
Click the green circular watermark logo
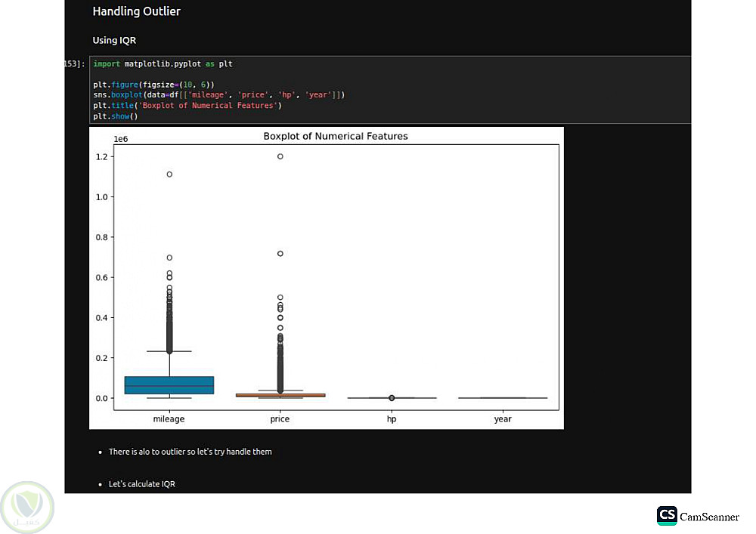[x=27, y=508]
